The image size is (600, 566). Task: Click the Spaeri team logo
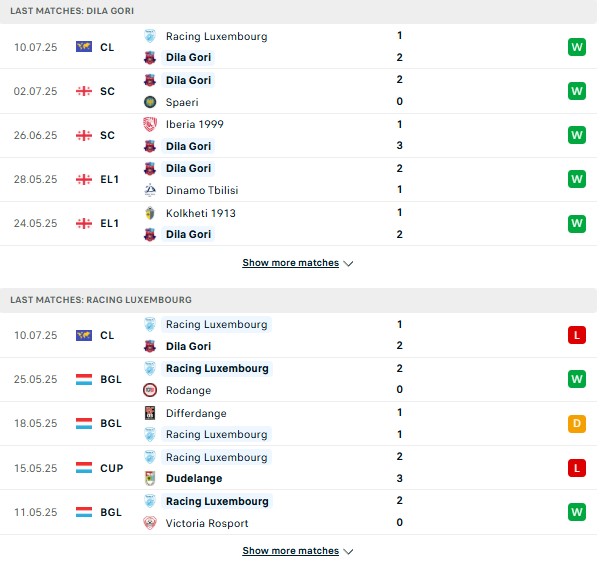(150, 102)
